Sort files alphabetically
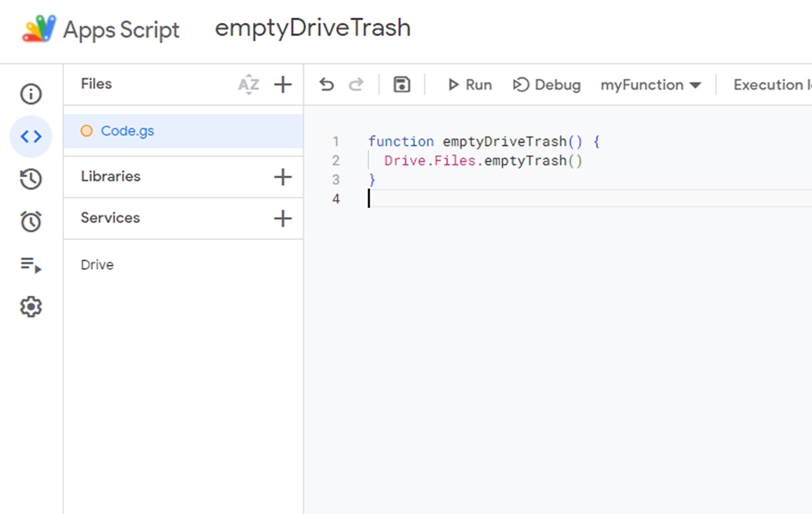The height and width of the screenshot is (514, 812). point(248,84)
